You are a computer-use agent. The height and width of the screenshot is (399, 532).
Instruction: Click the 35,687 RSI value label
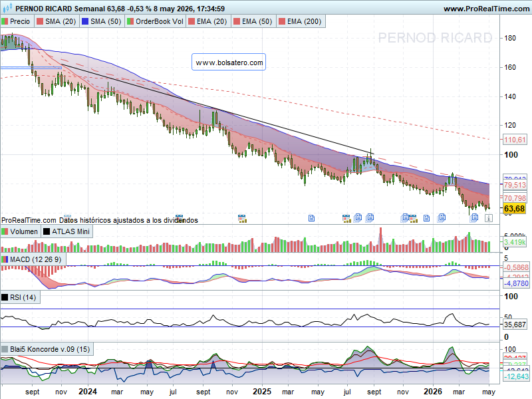(x=514, y=325)
